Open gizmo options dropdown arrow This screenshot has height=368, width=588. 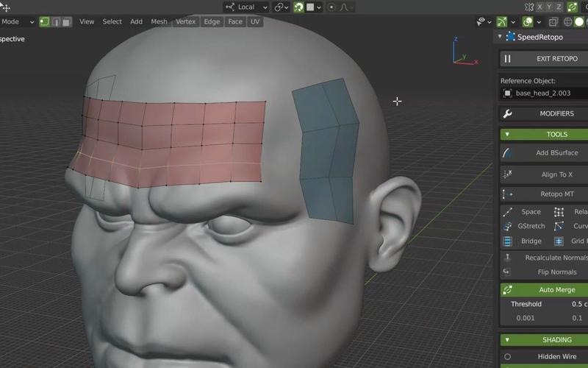513,22
